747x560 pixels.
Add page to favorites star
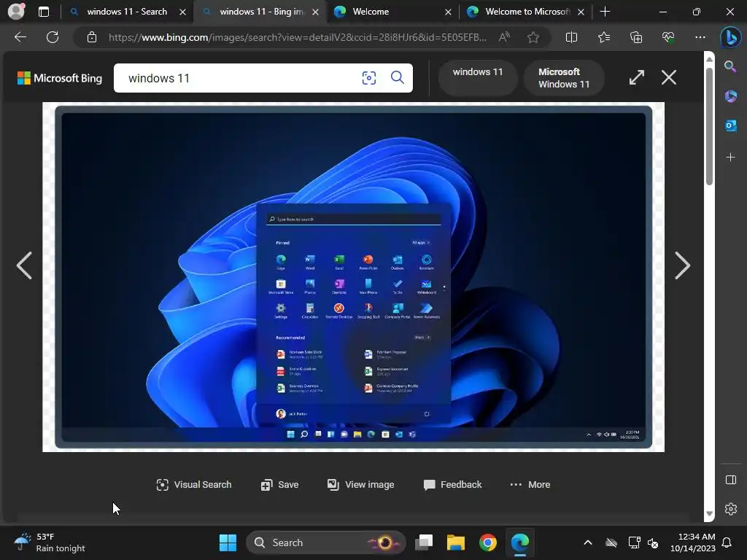(x=533, y=37)
